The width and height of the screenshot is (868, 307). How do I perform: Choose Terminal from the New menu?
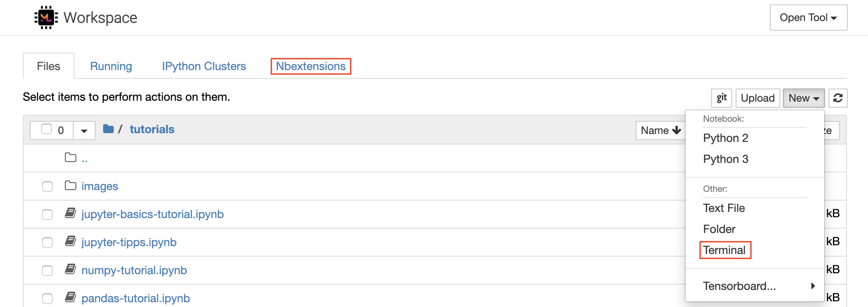point(725,250)
